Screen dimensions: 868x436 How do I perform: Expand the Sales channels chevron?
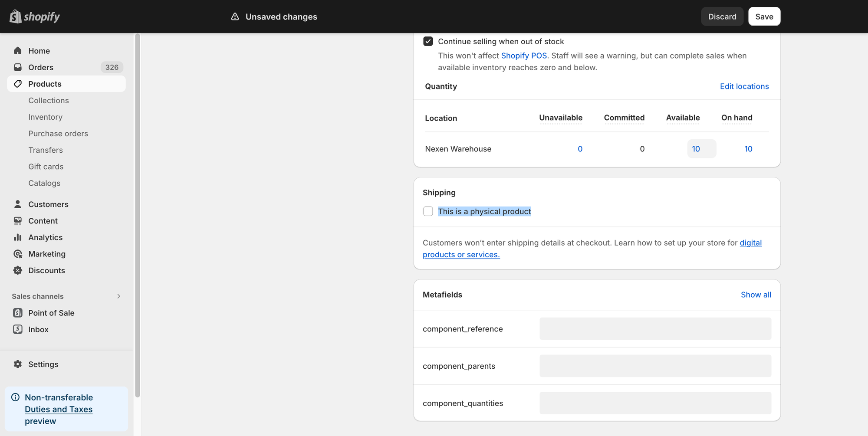[118, 296]
